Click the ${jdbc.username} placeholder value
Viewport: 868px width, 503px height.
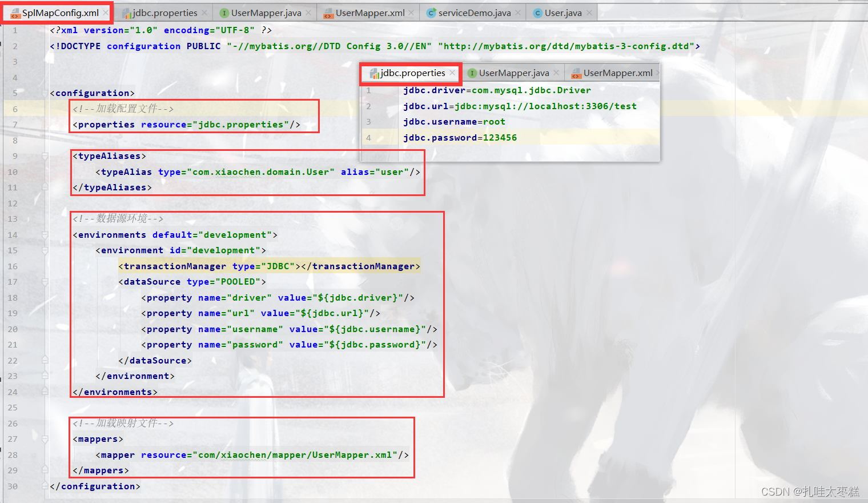pos(375,329)
